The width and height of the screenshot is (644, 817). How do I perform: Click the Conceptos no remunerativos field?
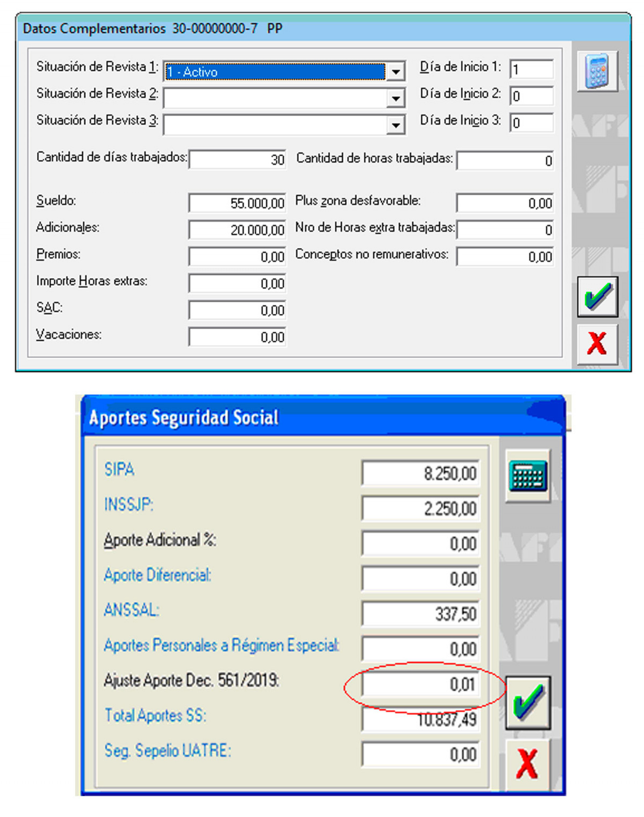[x=505, y=256]
